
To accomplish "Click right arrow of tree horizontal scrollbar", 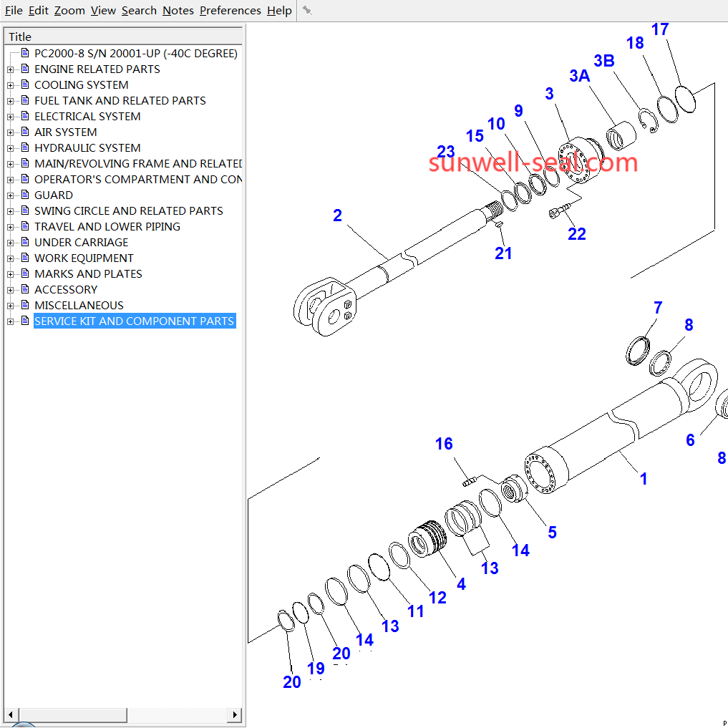I will (x=235, y=714).
